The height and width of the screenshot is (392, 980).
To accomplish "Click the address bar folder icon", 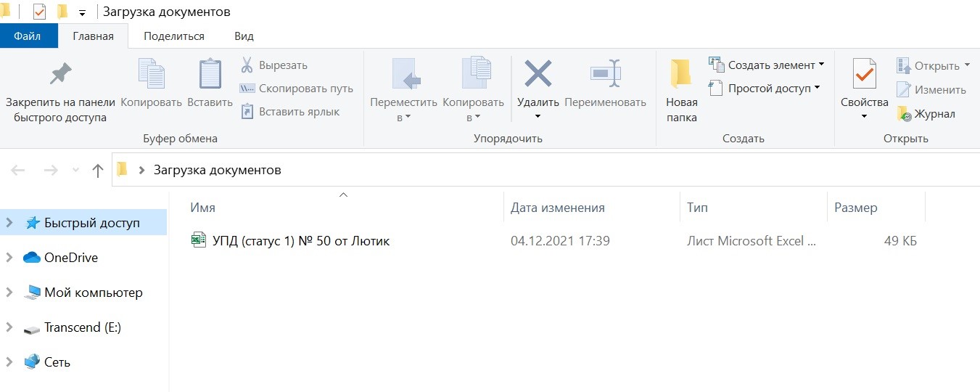I will pos(123,170).
